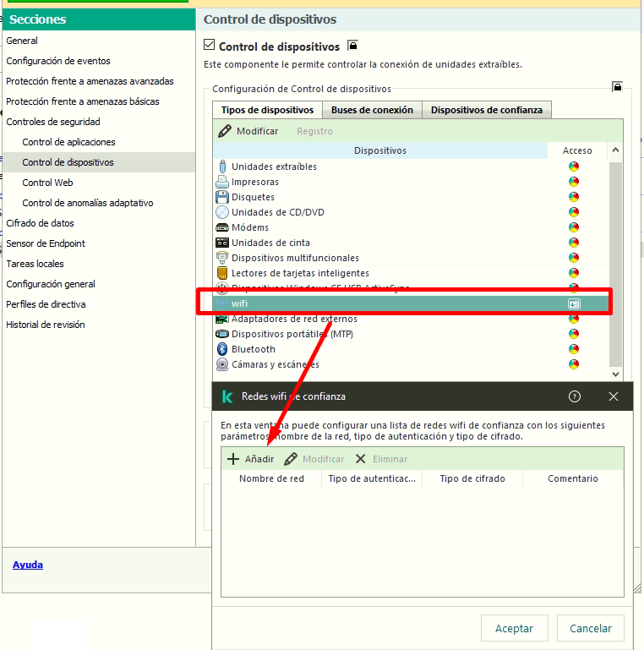Click Aceptar button in wifi dialog
Screen dimensions: 644x650
tap(515, 628)
